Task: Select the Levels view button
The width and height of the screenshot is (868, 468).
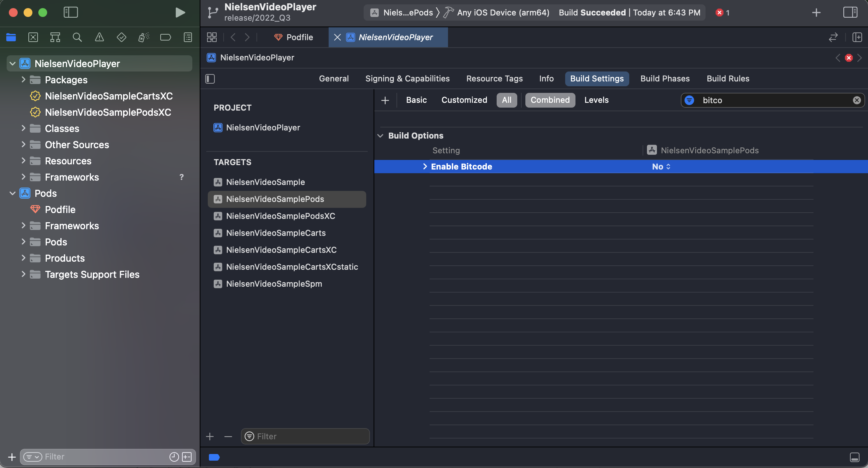Action: click(x=596, y=100)
